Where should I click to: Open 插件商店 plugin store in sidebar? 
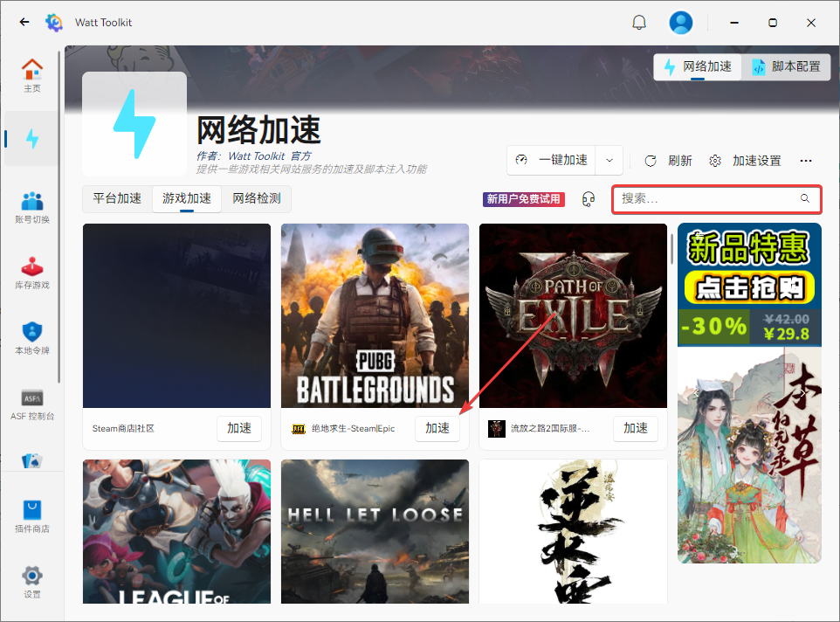[x=32, y=515]
